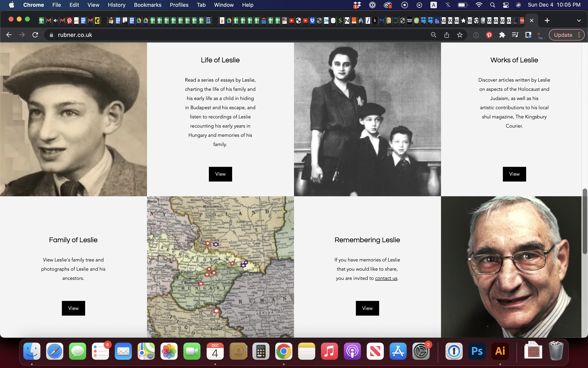Expand the tab search chevron
Viewport: 588px width, 368px height.
point(579,20)
